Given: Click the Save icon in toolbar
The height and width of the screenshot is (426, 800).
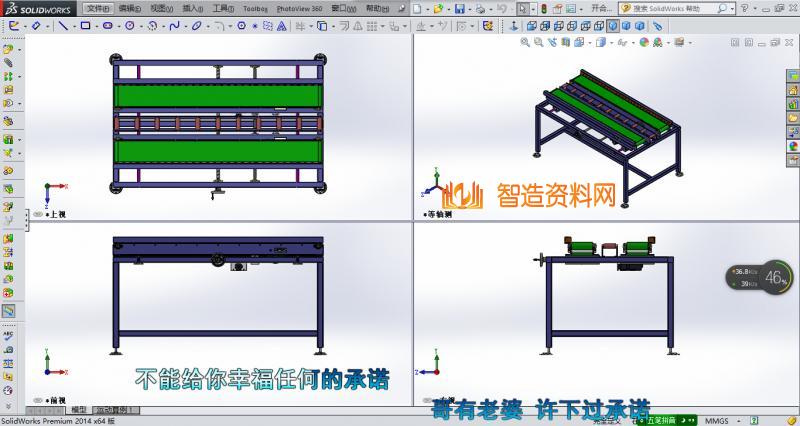Looking at the screenshot, I should pyautogui.click(x=460, y=8).
